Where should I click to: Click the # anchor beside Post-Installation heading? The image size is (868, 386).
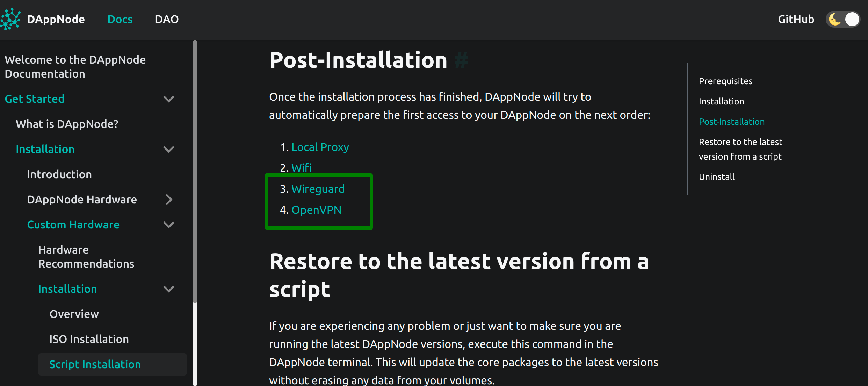[462, 60]
